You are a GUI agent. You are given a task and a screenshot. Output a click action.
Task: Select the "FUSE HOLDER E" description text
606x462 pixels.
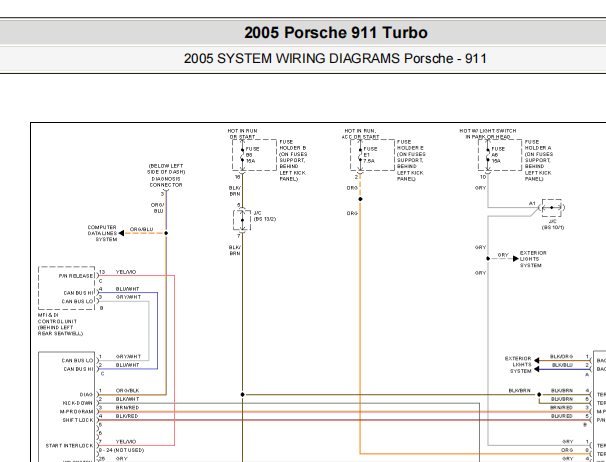pyautogui.click(x=411, y=160)
